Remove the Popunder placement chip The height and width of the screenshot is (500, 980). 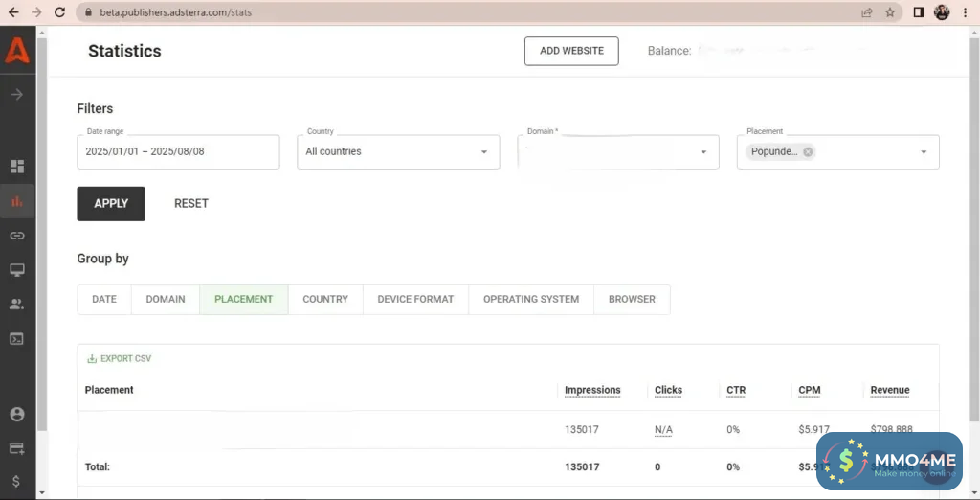808,151
